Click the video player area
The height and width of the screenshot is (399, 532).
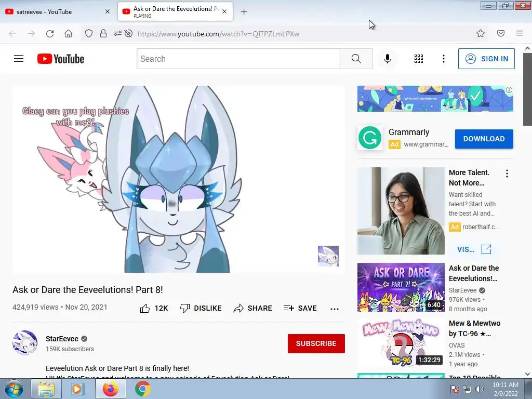pos(179,179)
